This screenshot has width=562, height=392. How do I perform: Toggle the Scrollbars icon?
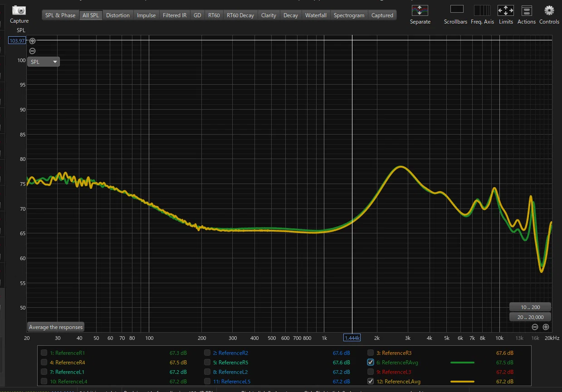pyautogui.click(x=457, y=10)
